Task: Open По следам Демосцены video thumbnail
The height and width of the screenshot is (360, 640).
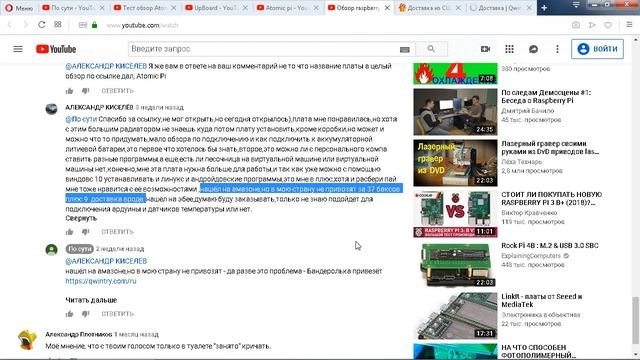Action: (x=455, y=112)
